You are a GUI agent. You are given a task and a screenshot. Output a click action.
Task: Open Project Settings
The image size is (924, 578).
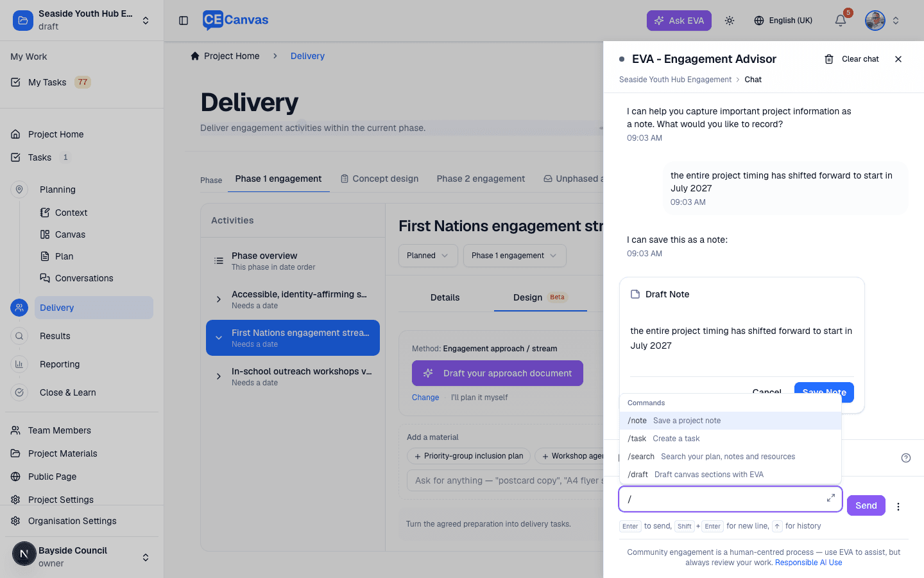coord(61,500)
